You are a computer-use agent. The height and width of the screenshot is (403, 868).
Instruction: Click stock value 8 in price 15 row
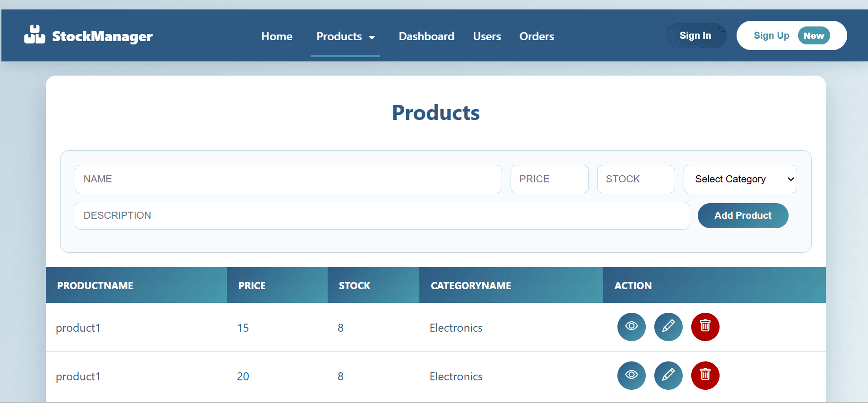point(340,328)
